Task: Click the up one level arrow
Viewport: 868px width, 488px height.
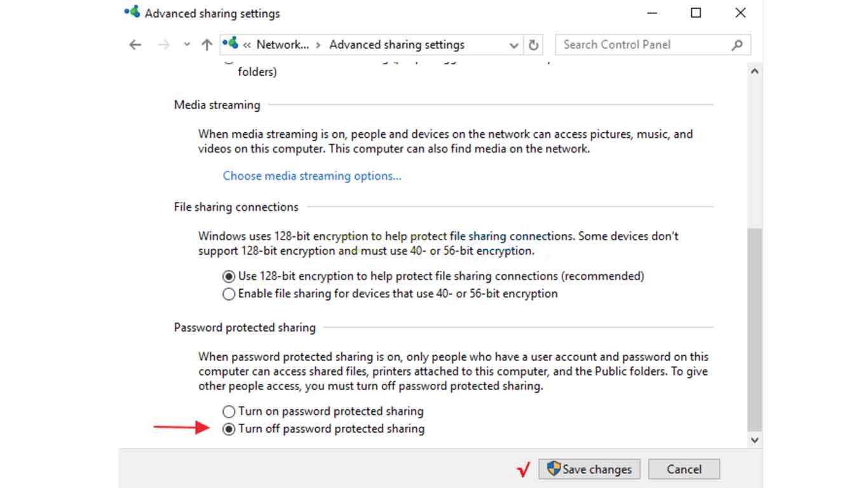Action: point(207,44)
